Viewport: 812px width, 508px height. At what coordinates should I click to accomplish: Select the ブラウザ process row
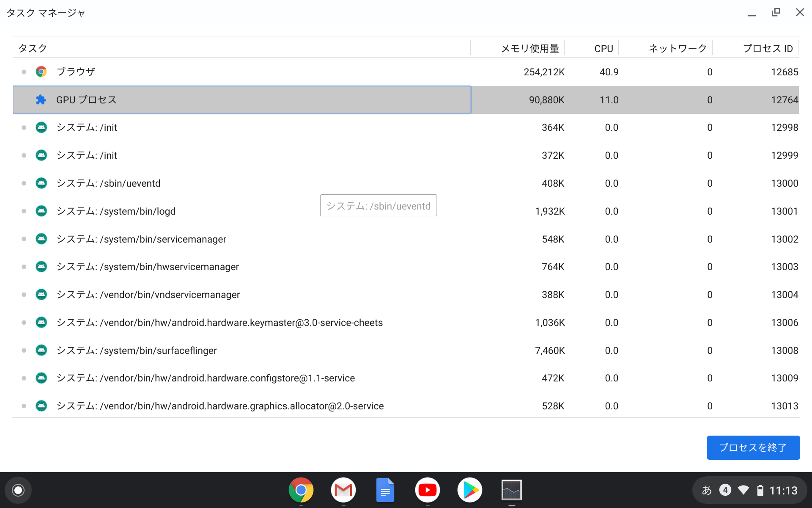[211, 72]
